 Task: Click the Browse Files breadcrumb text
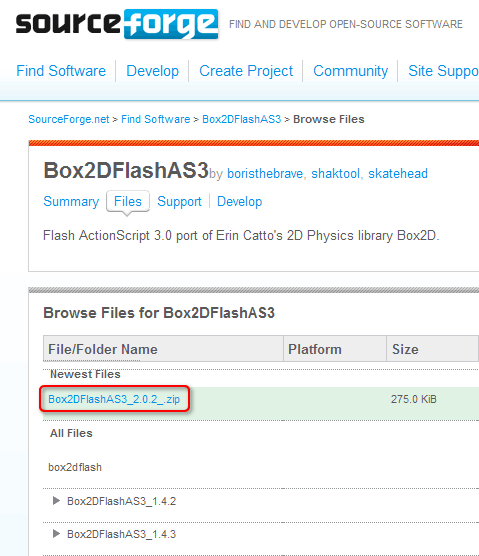pos(329,119)
